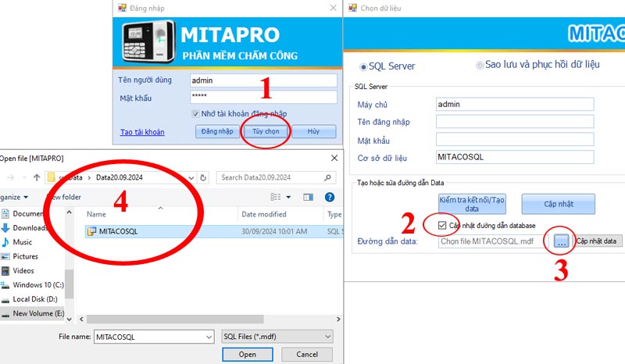This screenshot has width=625, height=364.
Task: Open the help question mark icon
Action: tap(330, 198)
